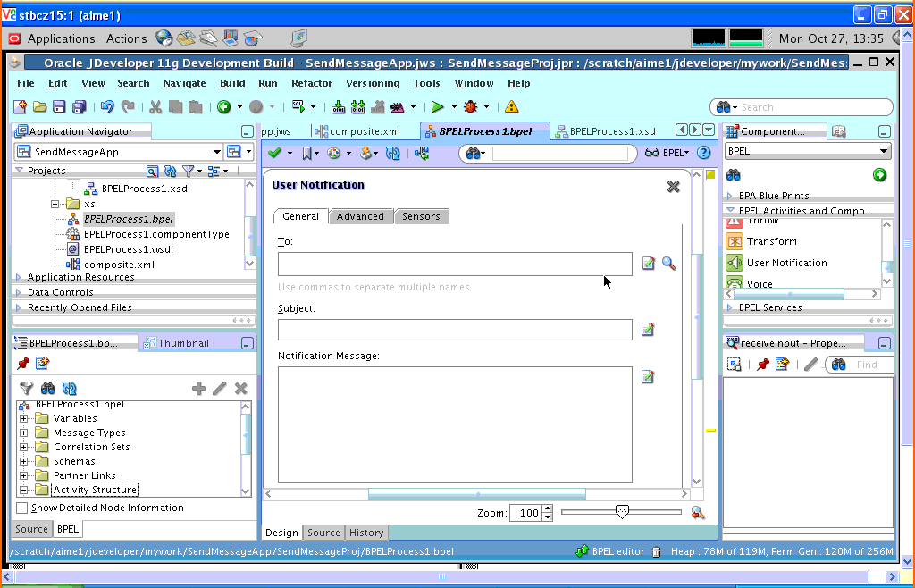Click the pin icon in structure panel
This screenshot has height=588, width=915.
pos(23,364)
